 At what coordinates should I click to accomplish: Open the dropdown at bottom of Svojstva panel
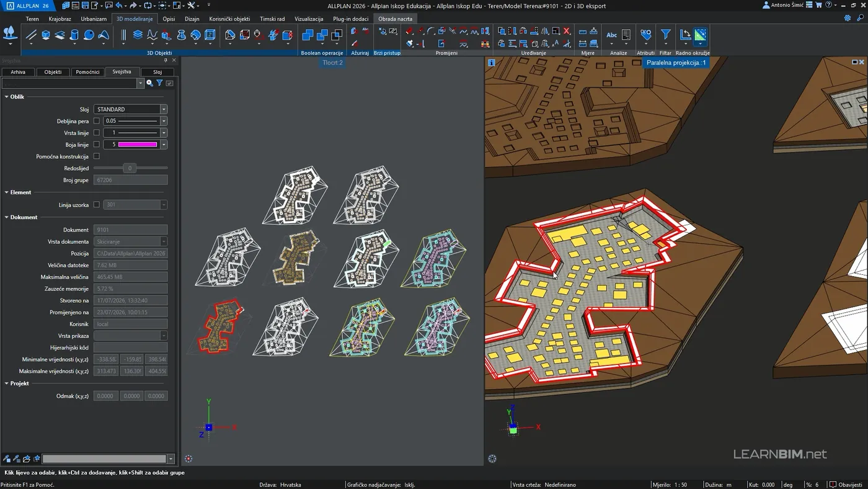170,459
